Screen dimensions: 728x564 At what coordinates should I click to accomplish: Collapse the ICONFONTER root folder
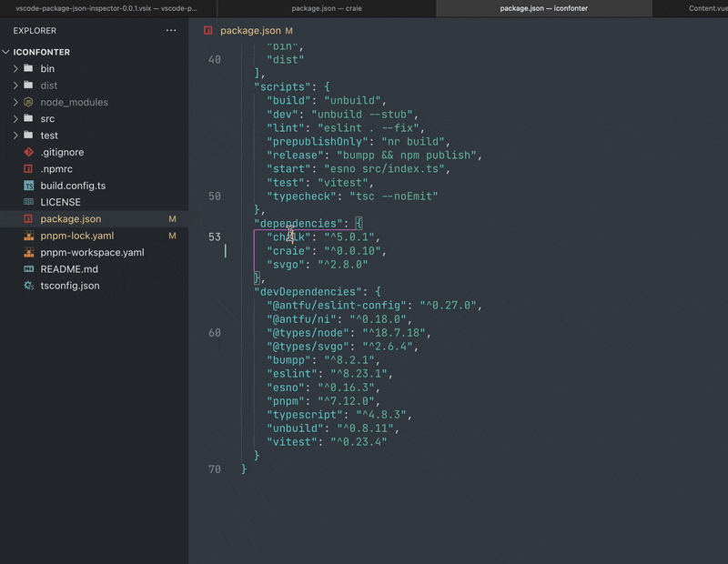[x=6, y=52]
